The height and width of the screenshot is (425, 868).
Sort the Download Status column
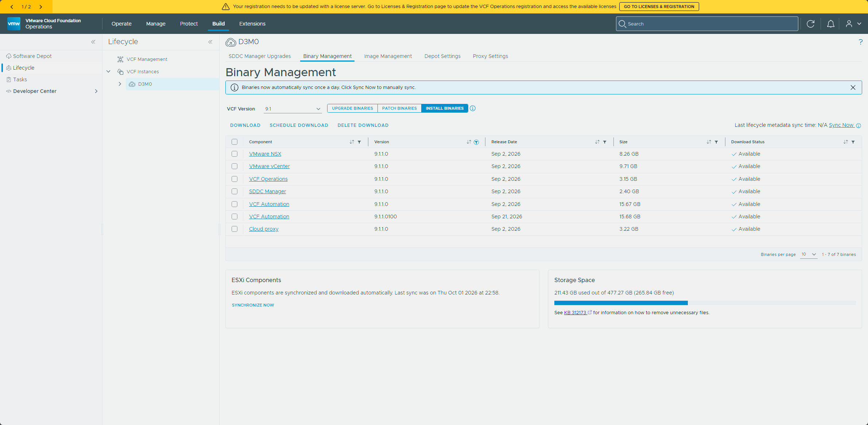pyautogui.click(x=845, y=142)
